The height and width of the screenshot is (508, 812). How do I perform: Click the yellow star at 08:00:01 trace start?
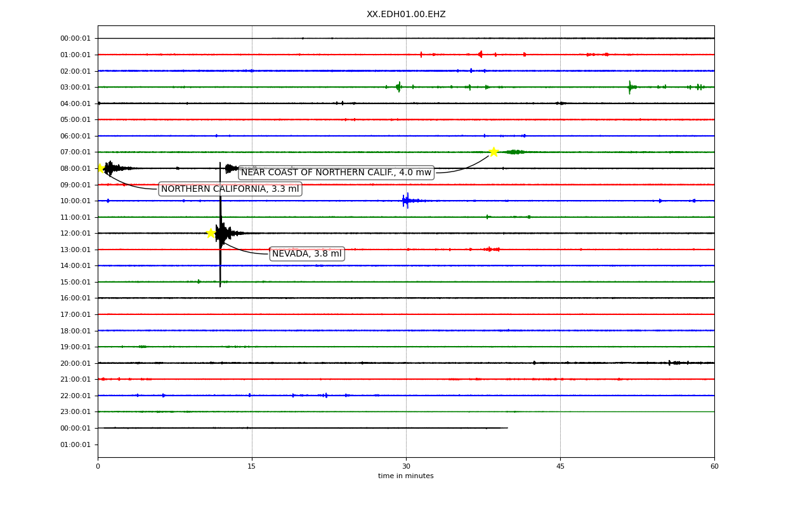[x=100, y=168]
